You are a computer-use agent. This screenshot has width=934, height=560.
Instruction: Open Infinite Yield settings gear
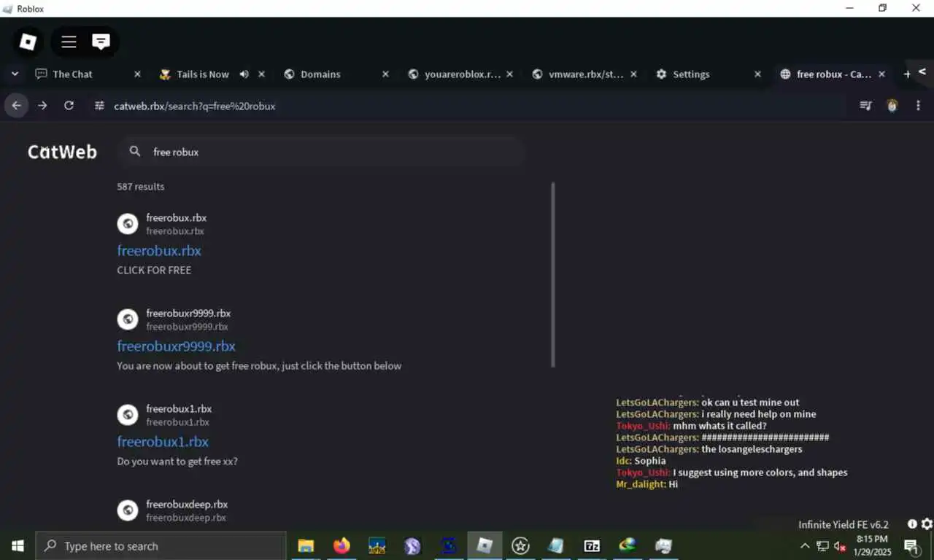click(927, 524)
